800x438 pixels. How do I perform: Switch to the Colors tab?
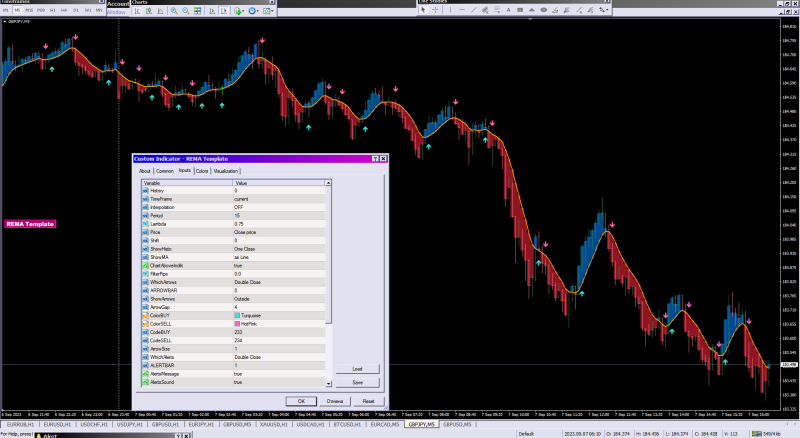point(202,171)
